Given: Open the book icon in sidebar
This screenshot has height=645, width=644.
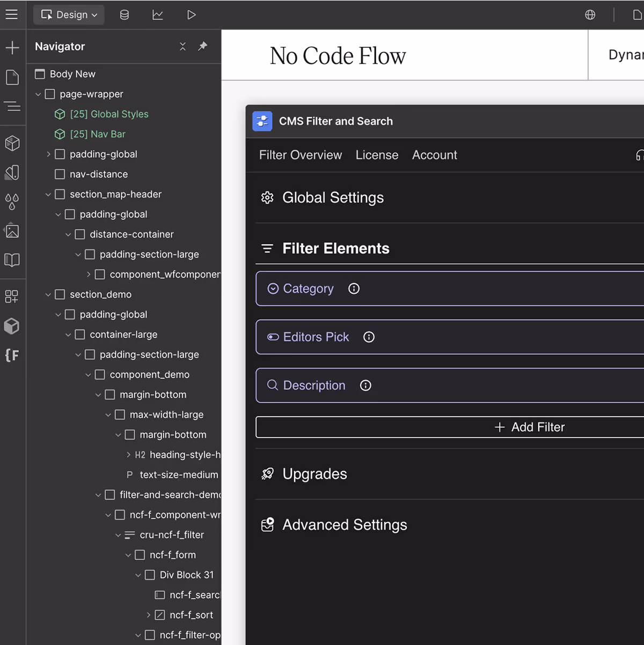Looking at the screenshot, I should pyautogui.click(x=12, y=260).
